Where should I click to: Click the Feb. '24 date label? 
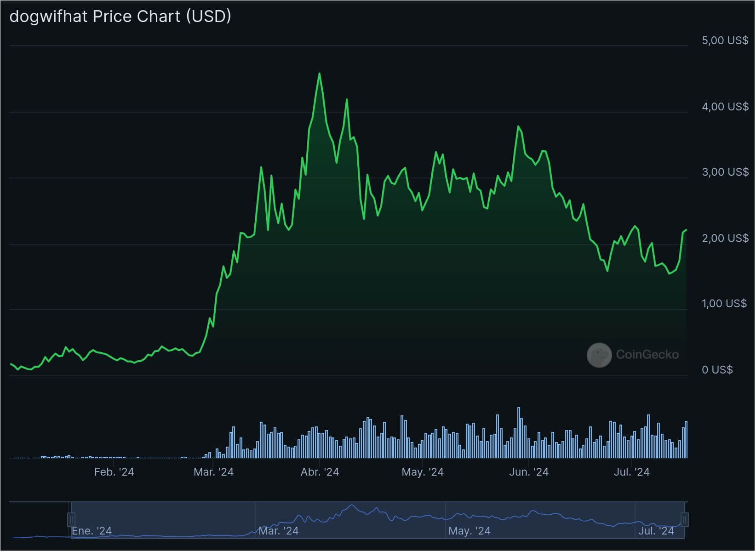point(114,472)
